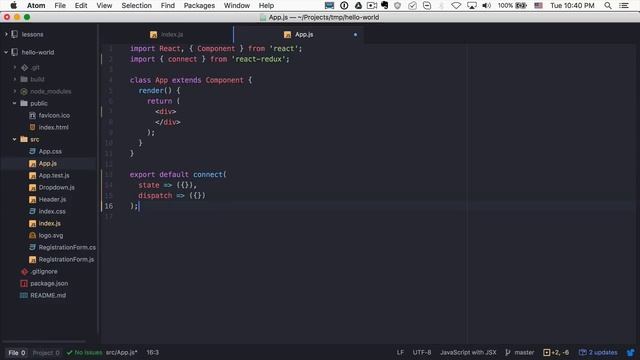Click the git icon beside .gitignore

click(24, 271)
